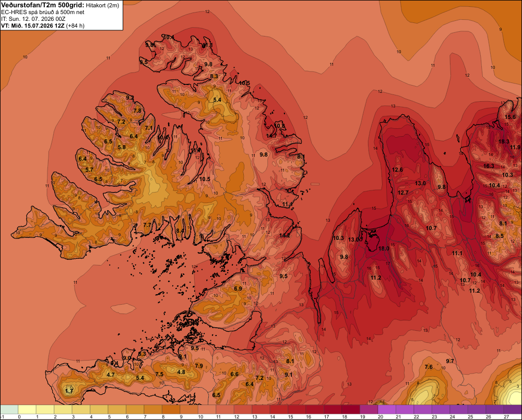Screen dimensions: 522x420
Task: Click the 15.6 temperature value on the map
Action: 510,117
